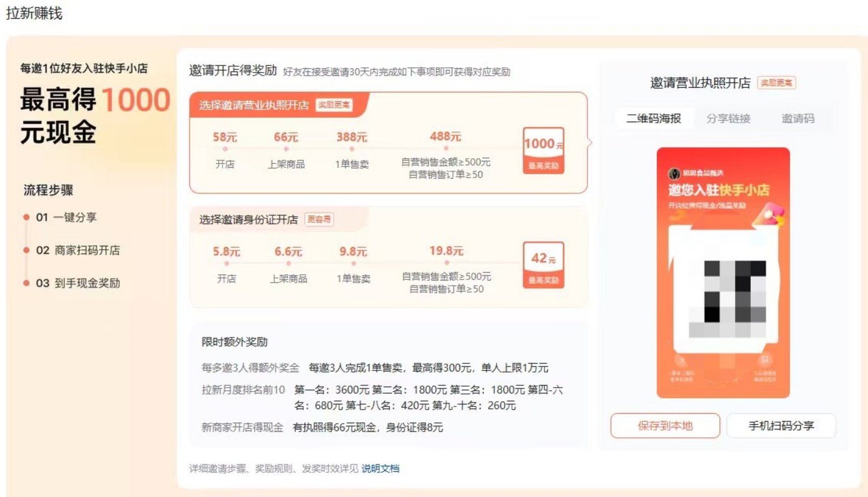Open the 说明文档 link
The image size is (868, 497).
pos(380,468)
